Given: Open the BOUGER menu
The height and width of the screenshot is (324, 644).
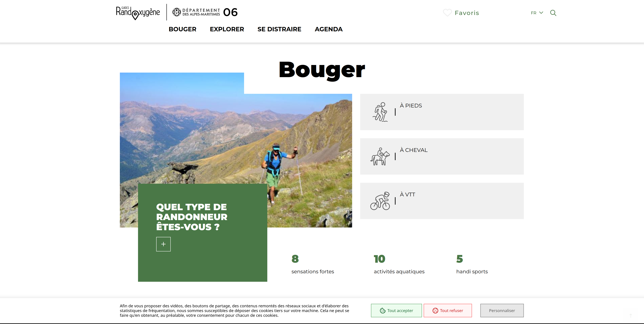Looking at the screenshot, I should coord(182,29).
